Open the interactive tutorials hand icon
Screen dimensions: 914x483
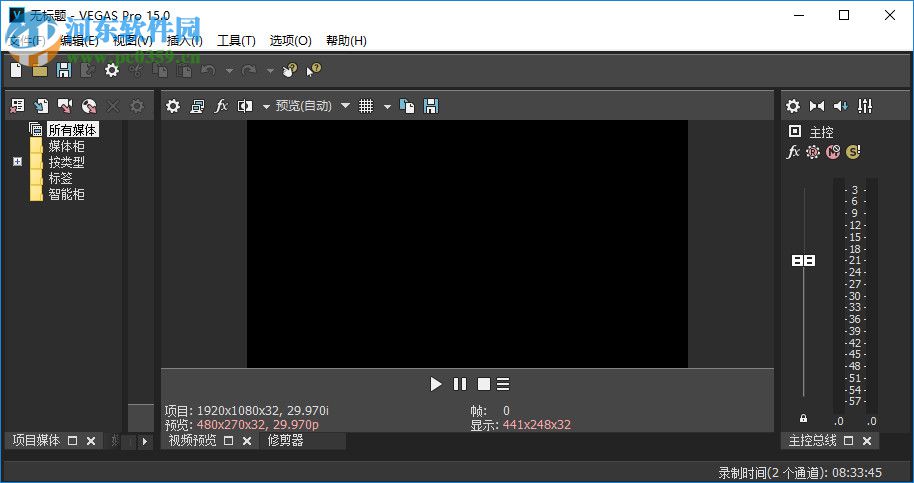pyautogui.click(x=290, y=70)
